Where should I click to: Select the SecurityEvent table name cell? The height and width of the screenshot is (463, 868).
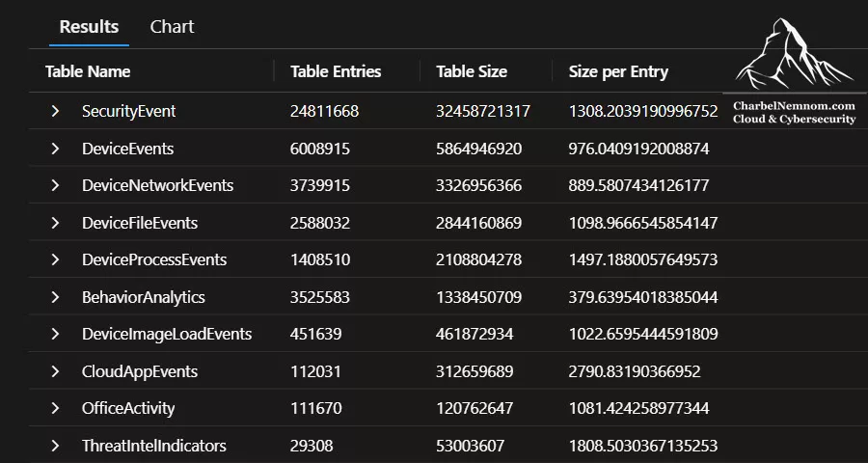(x=129, y=111)
